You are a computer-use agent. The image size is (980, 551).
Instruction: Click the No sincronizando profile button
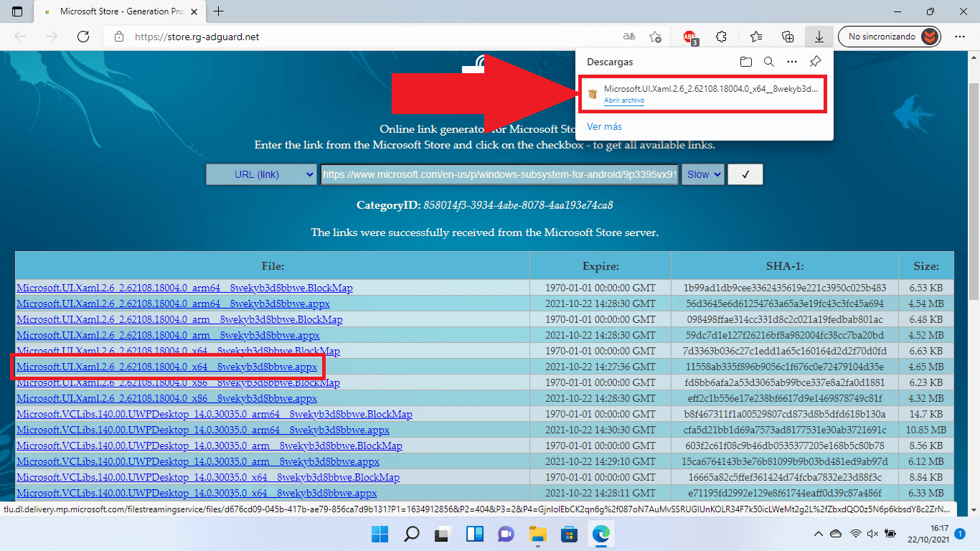[x=890, y=37]
